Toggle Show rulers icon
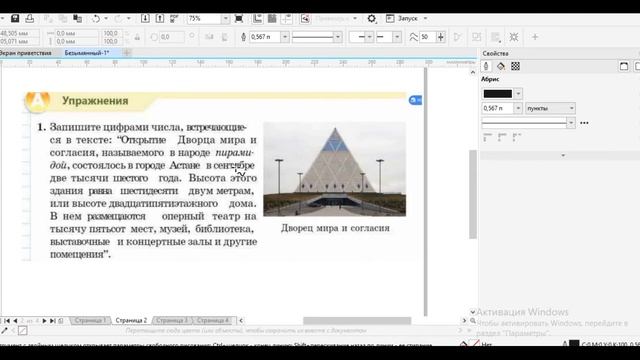Viewport: 640px width, 360px height. pos(258,18)
